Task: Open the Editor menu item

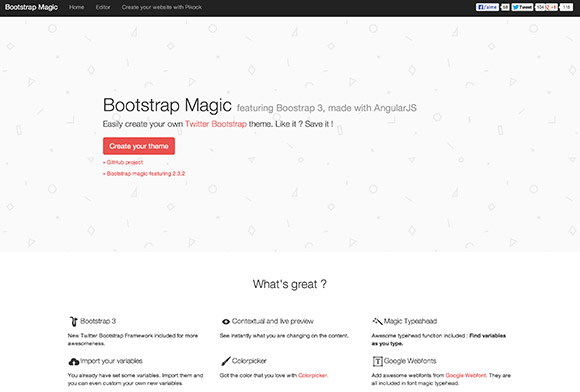Action: (x=103, y=7)
